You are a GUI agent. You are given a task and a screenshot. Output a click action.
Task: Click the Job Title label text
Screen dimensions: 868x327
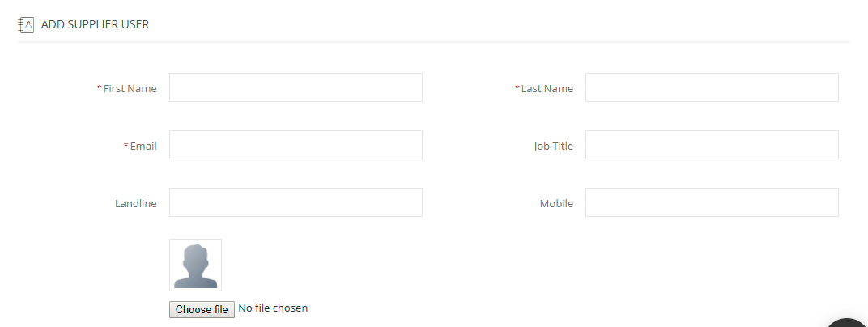(554, 146)
